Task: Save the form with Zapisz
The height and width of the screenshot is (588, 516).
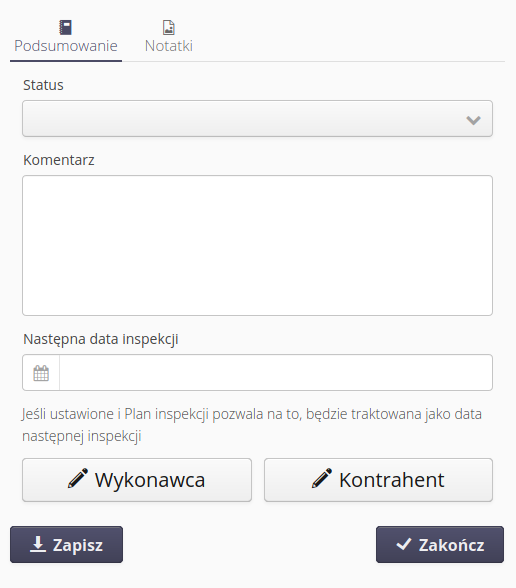Action: (x=66, y=544)
